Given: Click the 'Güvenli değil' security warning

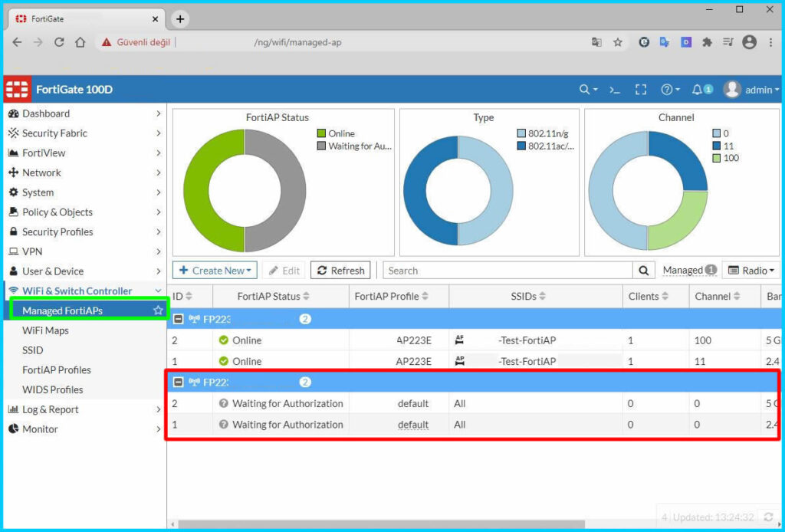Looking at the screenshot, I should click(136, 42).
